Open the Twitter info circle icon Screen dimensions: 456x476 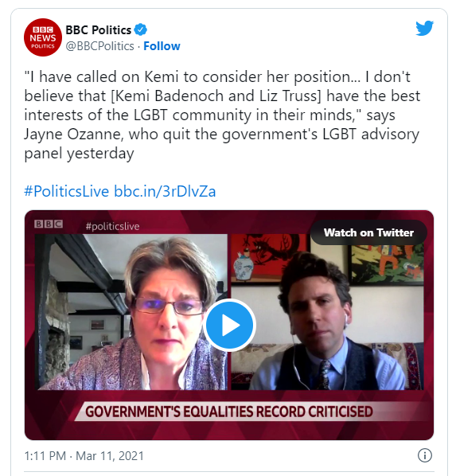click(425, 455)
